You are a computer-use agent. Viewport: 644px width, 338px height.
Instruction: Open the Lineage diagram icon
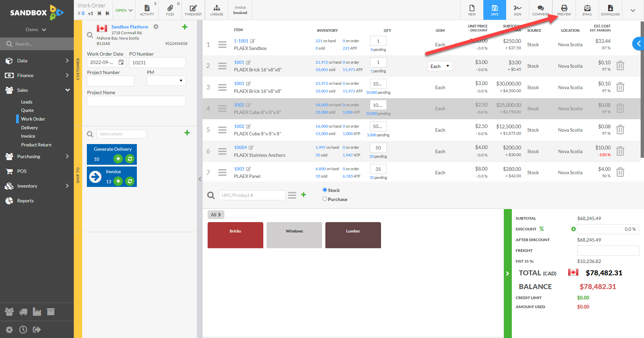click(x=217, y=10)
